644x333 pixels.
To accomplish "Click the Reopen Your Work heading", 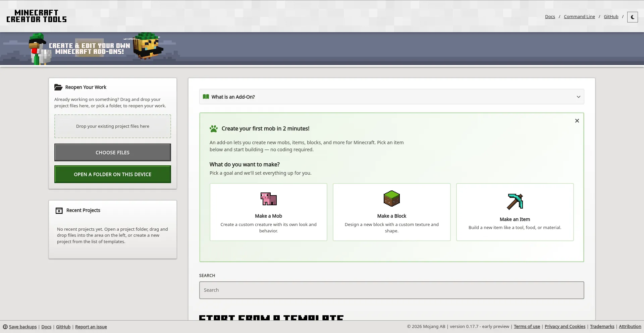I will click(86, 87).
